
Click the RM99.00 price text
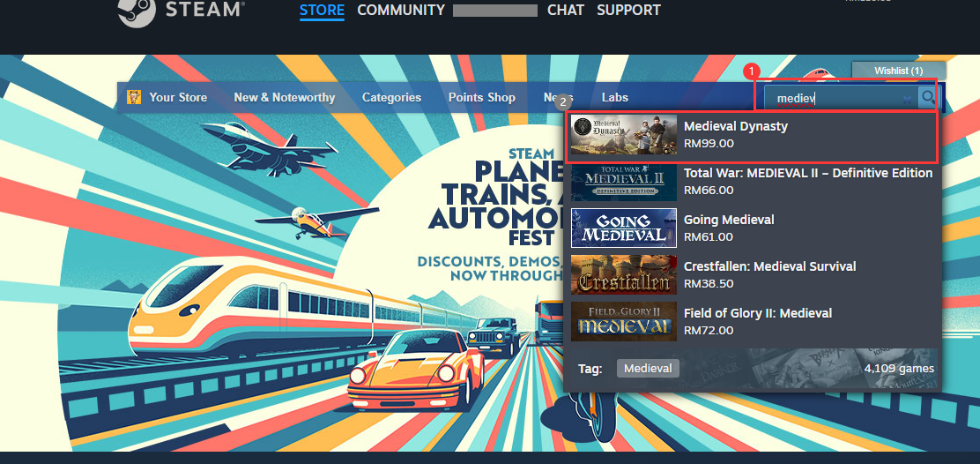click(709, 143)
